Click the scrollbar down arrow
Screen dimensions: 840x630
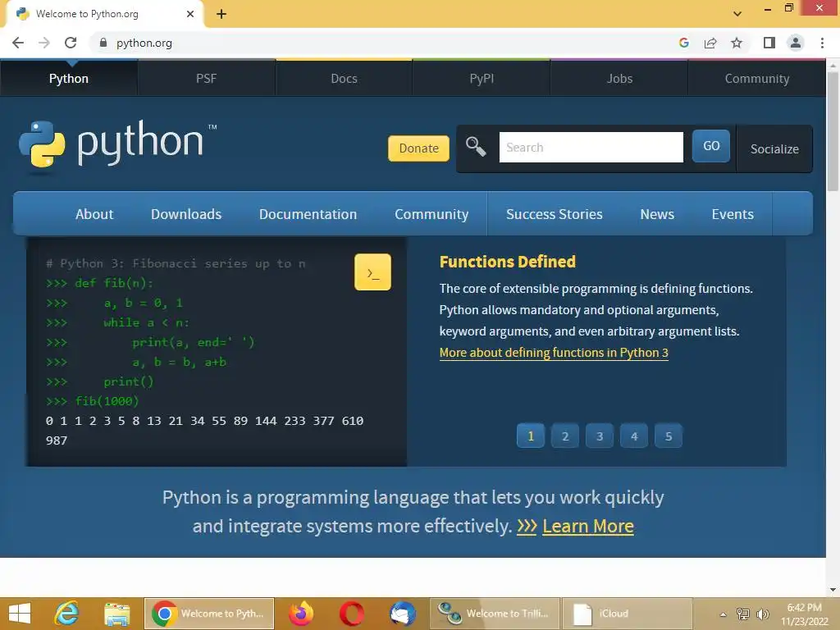click(833, 590)
